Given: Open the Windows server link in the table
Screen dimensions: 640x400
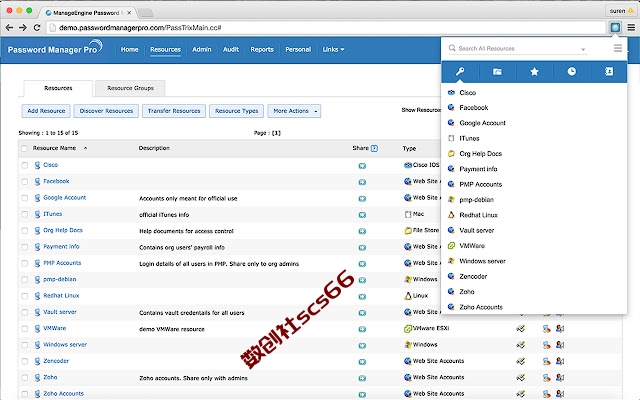Looking at the screenshot, I should [x=65, y=345].
